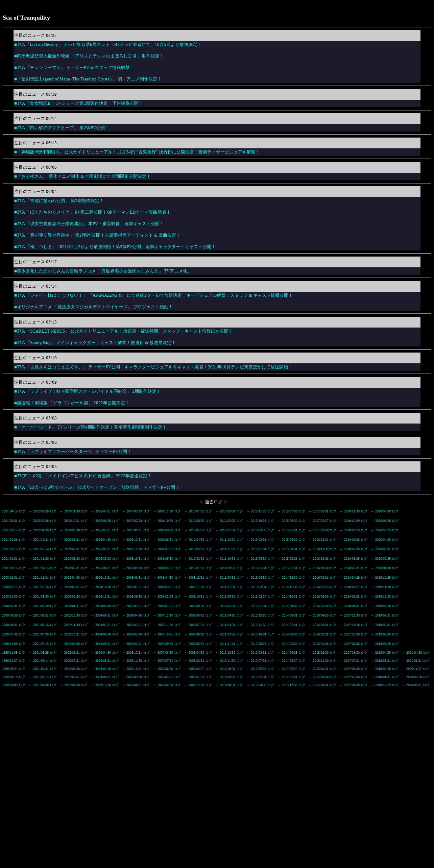434x868 pixels.
Task: Open the Sonny Boy cast reveal link
Action: coord(95,343)
